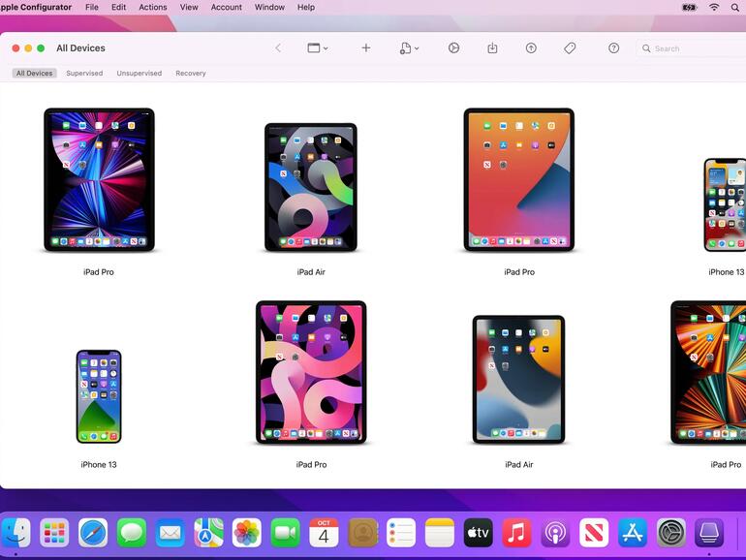This screenshot has width=746, height=560.
Task: Switch to the Supervised tab
Action: (84, 74)
